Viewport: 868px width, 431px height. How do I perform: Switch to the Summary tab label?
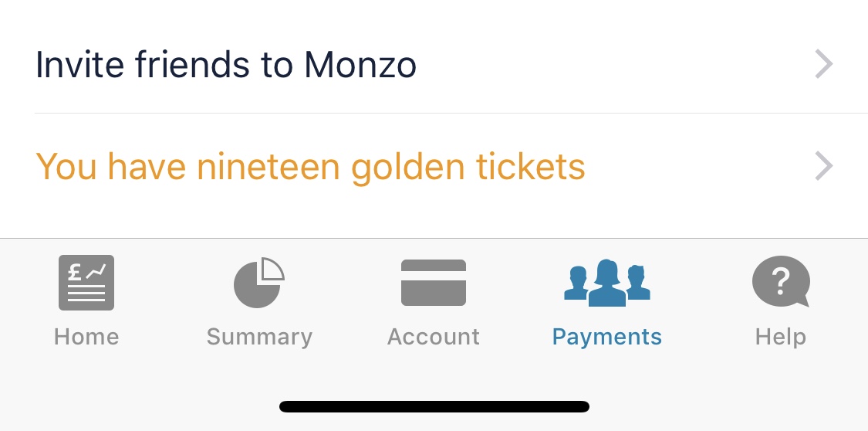click(x=259, y=337)
